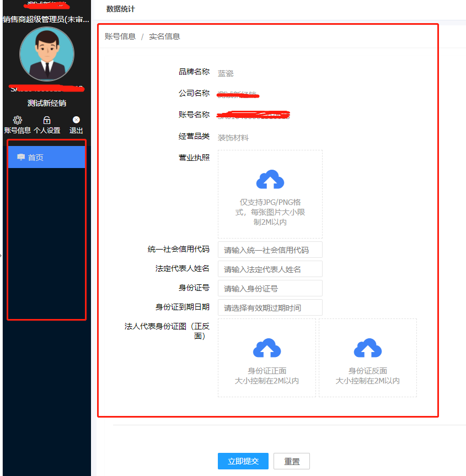
Task: Upload 身份证正面 via cloud icon
Action: pyautogui.click(x=267, y=348)
